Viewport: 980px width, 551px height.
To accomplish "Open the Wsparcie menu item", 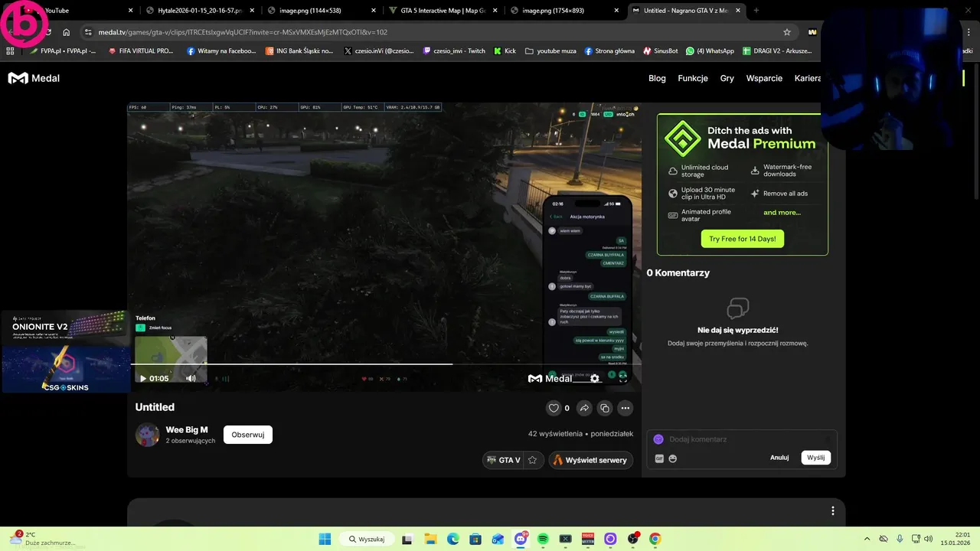I will (x=764, y=78).
